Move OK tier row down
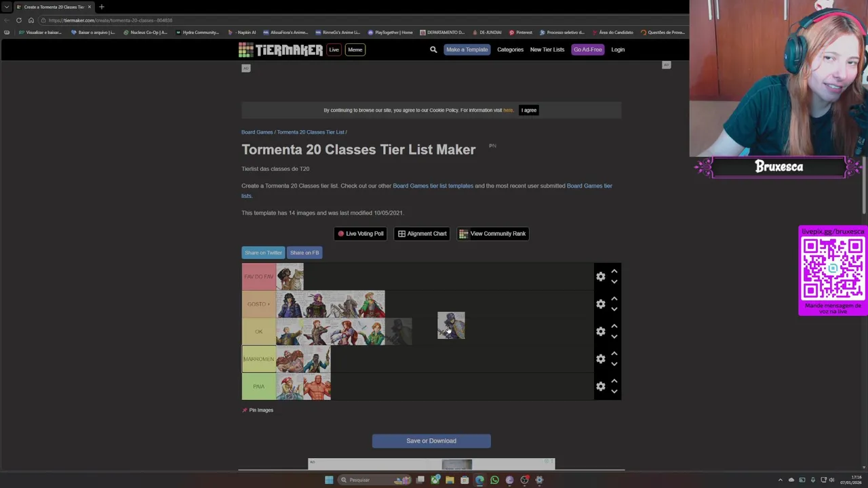Image resolution: width=868 pixels, height=488 pixels. point(614,336)
